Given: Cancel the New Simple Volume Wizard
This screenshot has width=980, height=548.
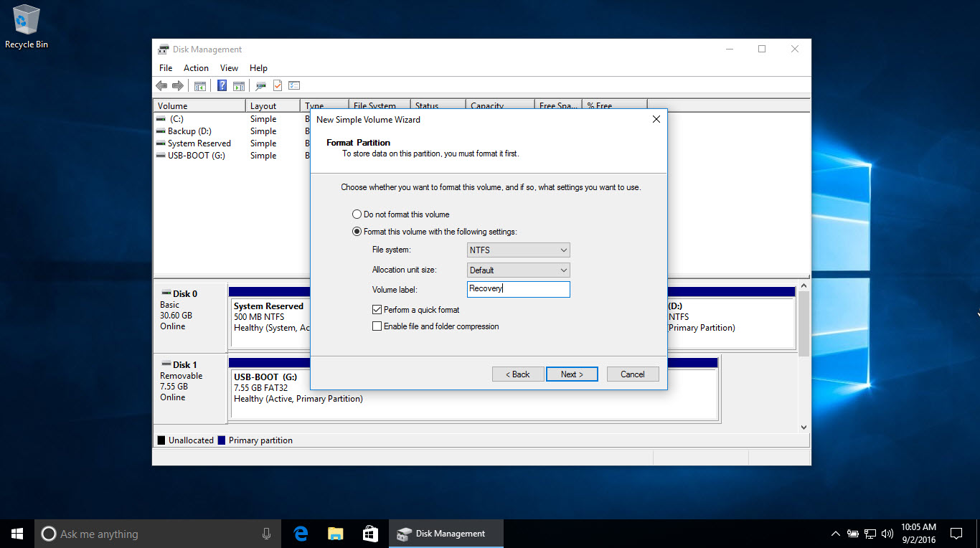Looking at the screenshot, I should 633,374.
